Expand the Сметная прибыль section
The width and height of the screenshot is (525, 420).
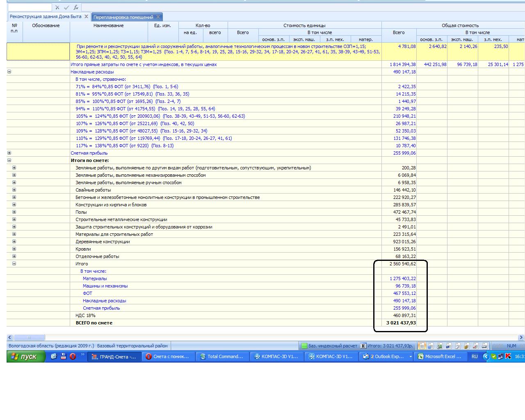tap(9, 153)
